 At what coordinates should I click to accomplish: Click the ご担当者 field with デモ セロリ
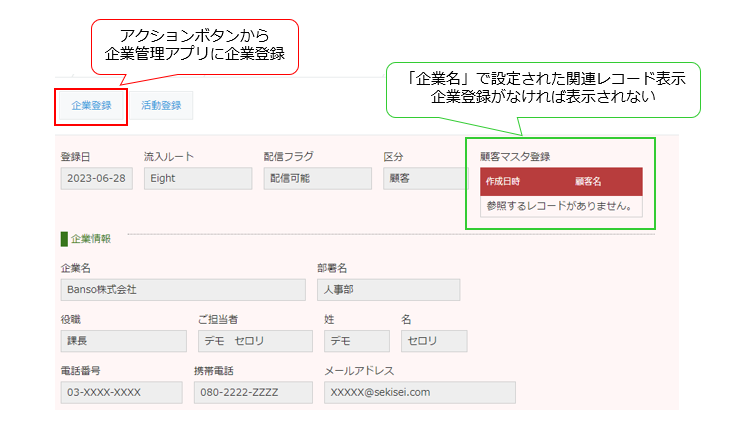(254, 341)
